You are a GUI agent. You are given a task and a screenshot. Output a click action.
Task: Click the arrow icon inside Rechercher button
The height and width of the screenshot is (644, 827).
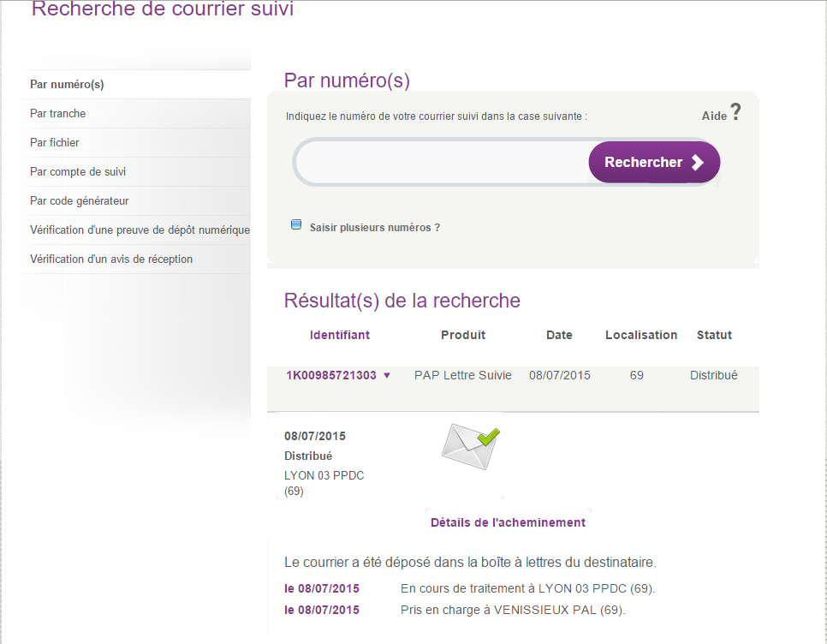pos(697,163)
